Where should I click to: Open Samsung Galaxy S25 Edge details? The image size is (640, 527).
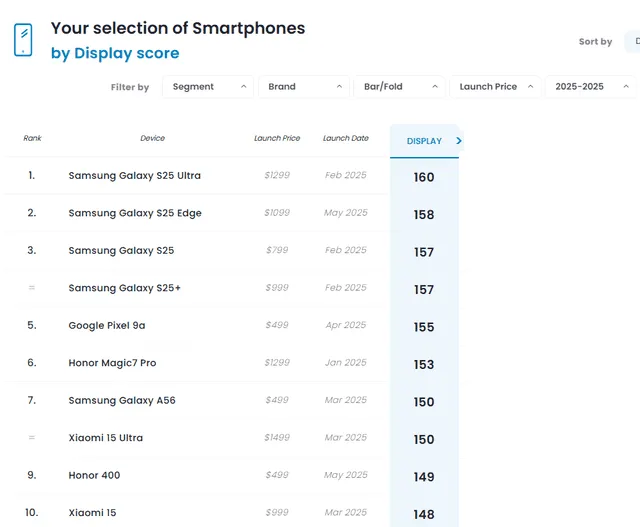point(134,213)
